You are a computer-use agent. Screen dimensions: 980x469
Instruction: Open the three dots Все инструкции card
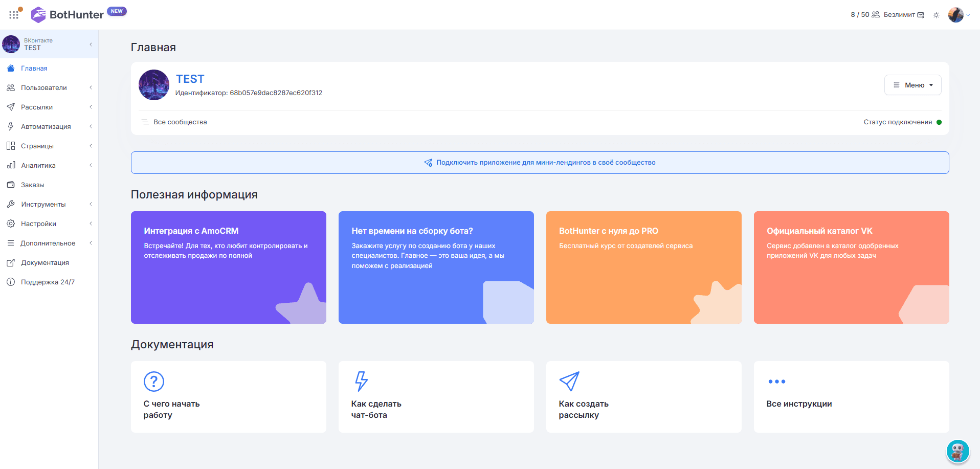point(851,397)
